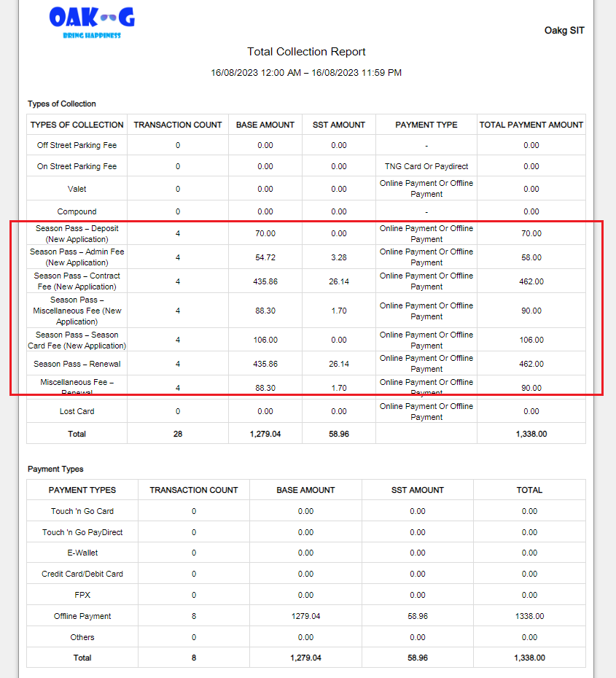Screen dimensions: 616x678
Task: Select the 3.28 SST amount value
Action: coord(339,257)
